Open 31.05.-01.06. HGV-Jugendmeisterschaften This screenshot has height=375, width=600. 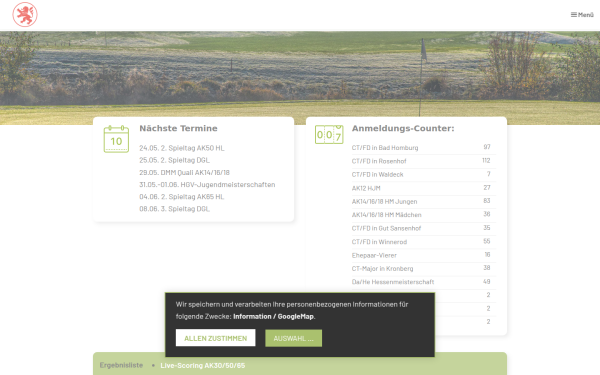[x=207, y=184]
